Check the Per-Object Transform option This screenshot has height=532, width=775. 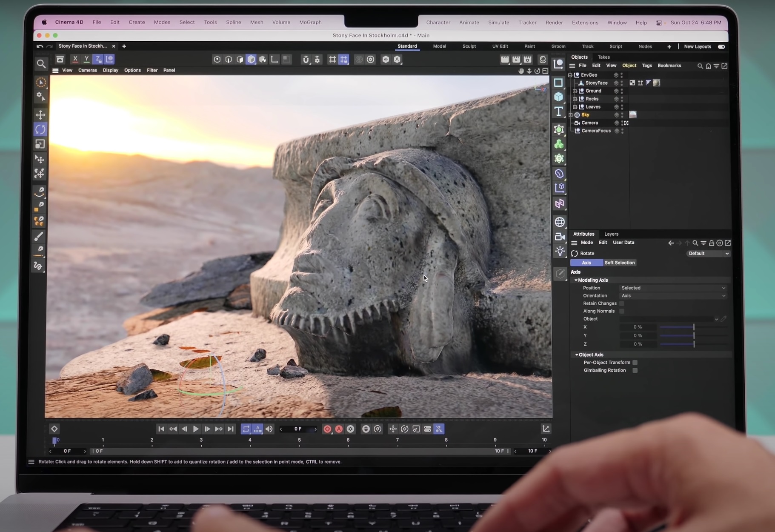tap(635, 363)
